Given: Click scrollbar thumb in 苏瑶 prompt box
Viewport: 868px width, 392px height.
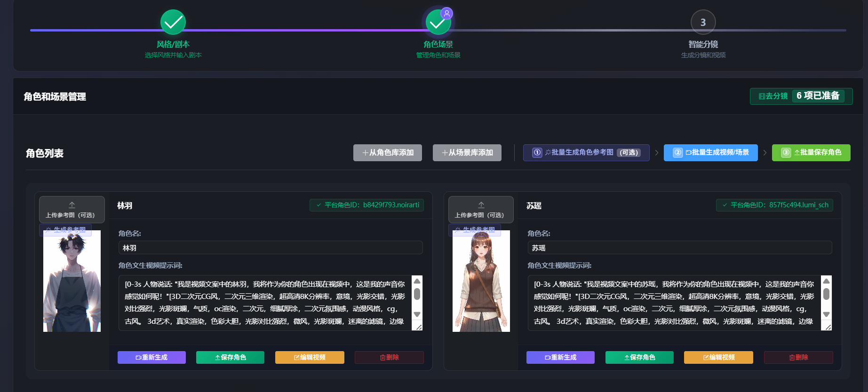Looking at the screenshot, I should pos(826,294).
